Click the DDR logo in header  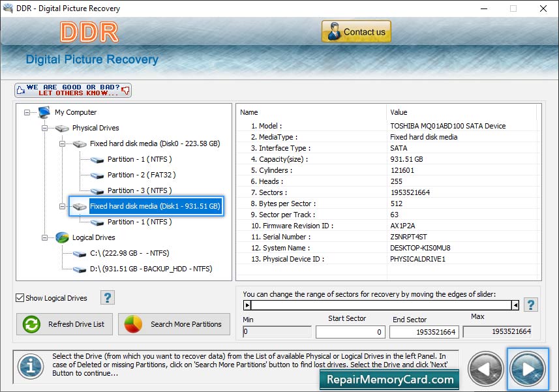tap(89, 33)
